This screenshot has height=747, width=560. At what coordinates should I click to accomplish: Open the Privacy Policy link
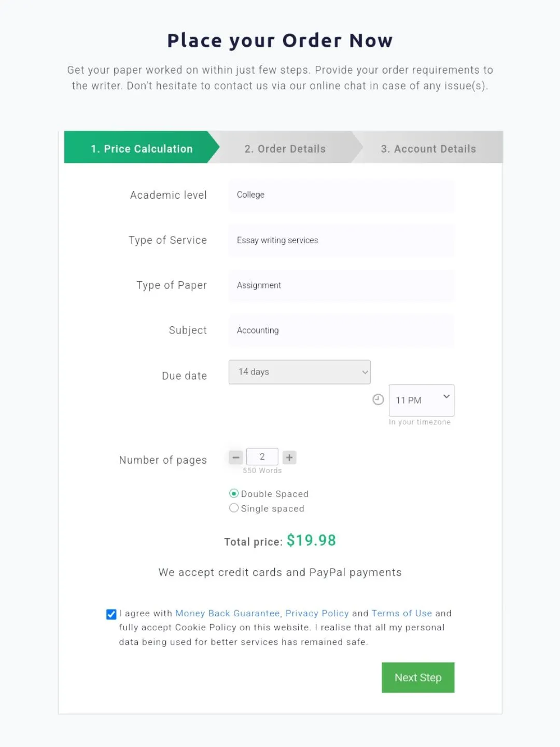(x=317, y=613)
